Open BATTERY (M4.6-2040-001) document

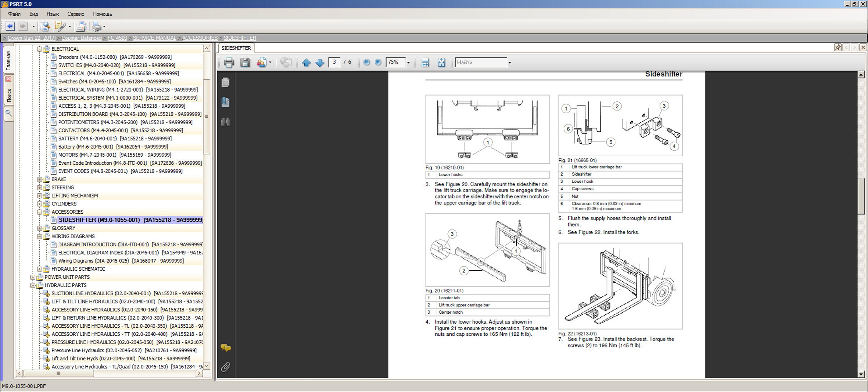pos(87,139)
